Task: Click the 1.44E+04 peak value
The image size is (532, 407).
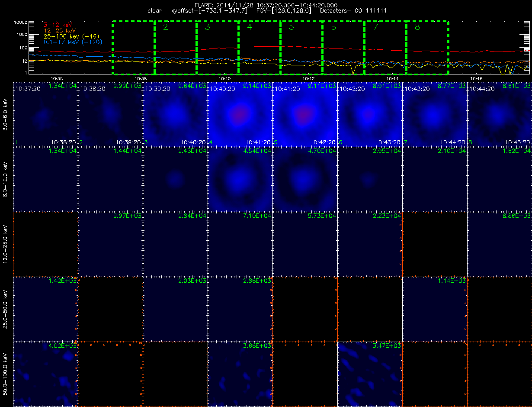Action: tap(128, 151)
